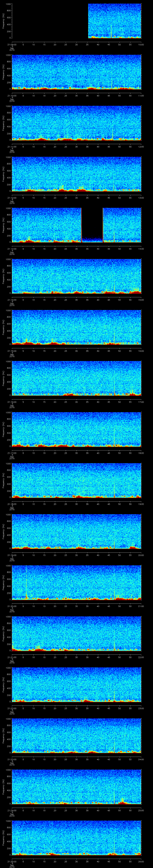Select the spectrogram panel starting at 21:10:00

pyautogui.click(x=76, y=72)
